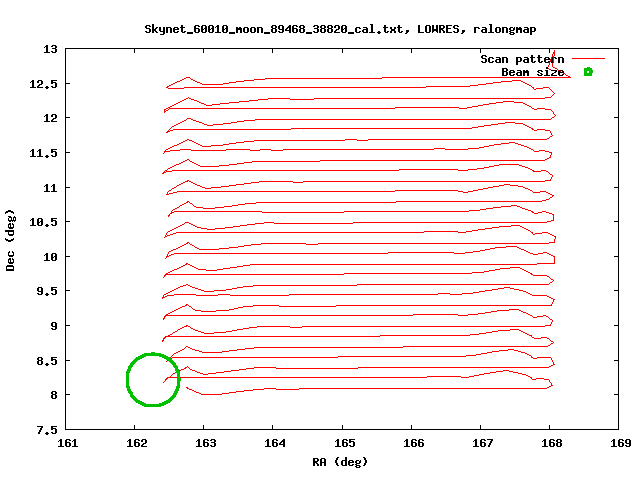Click the Dec axis value 12
The width and height of the screenshot is (640, 480).
click(50, 118)
